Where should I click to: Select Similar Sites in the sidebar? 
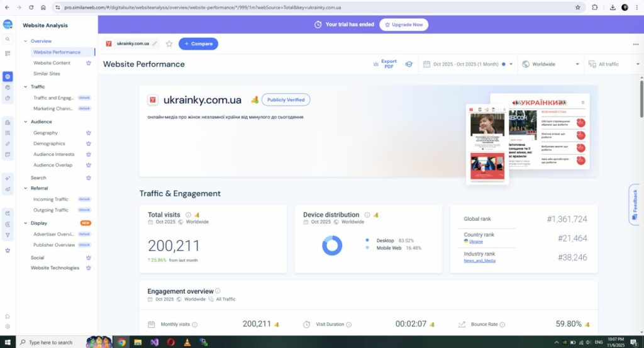pyautogui.click(x=47, y=74)
